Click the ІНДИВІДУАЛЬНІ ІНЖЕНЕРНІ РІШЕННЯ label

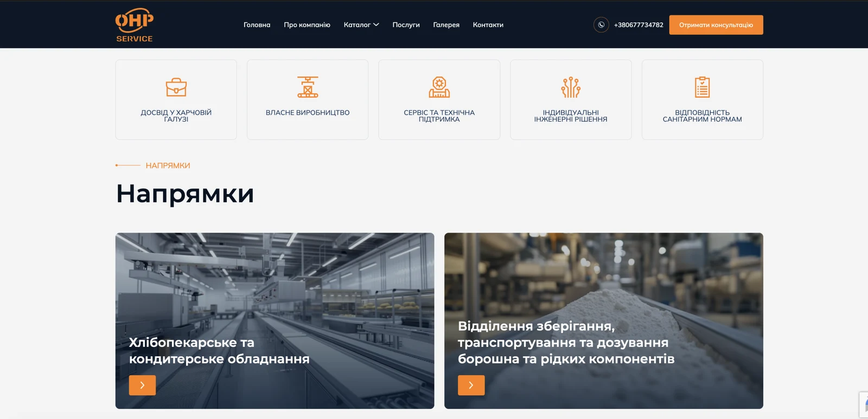[571, 116]
